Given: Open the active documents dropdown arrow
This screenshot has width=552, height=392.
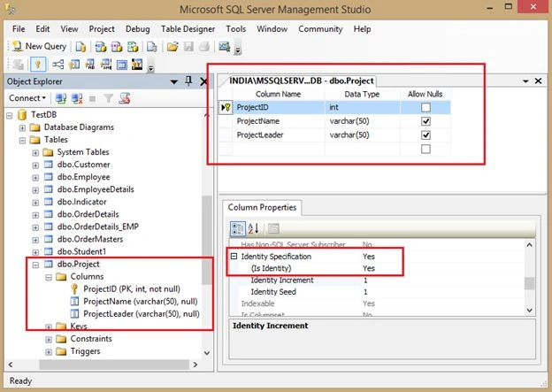Looking at the screenshot, I should tap(525, 81).
